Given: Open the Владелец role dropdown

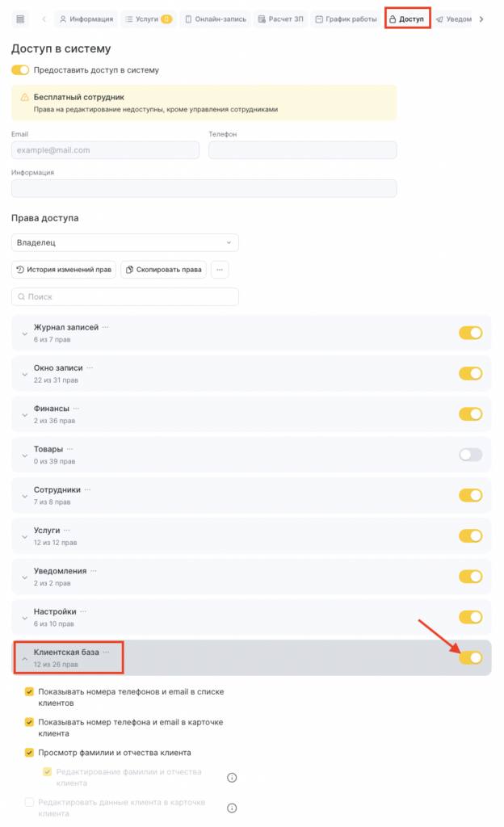Looking at the screenshot, I should pos(125,242).
